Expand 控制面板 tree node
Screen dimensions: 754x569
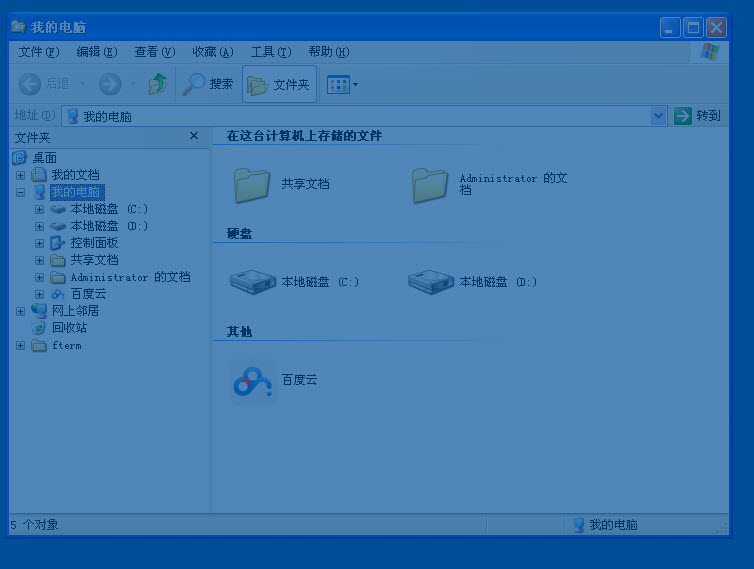pos(39,243)
